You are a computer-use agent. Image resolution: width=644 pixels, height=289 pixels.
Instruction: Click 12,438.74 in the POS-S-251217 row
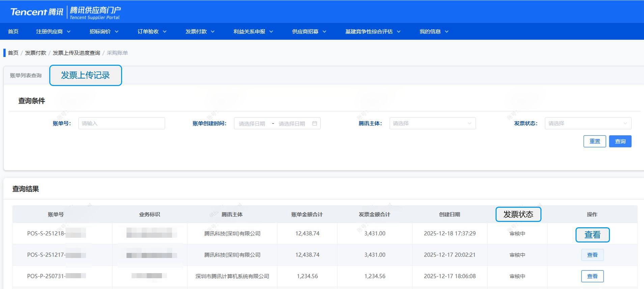[x=307, y=255]
